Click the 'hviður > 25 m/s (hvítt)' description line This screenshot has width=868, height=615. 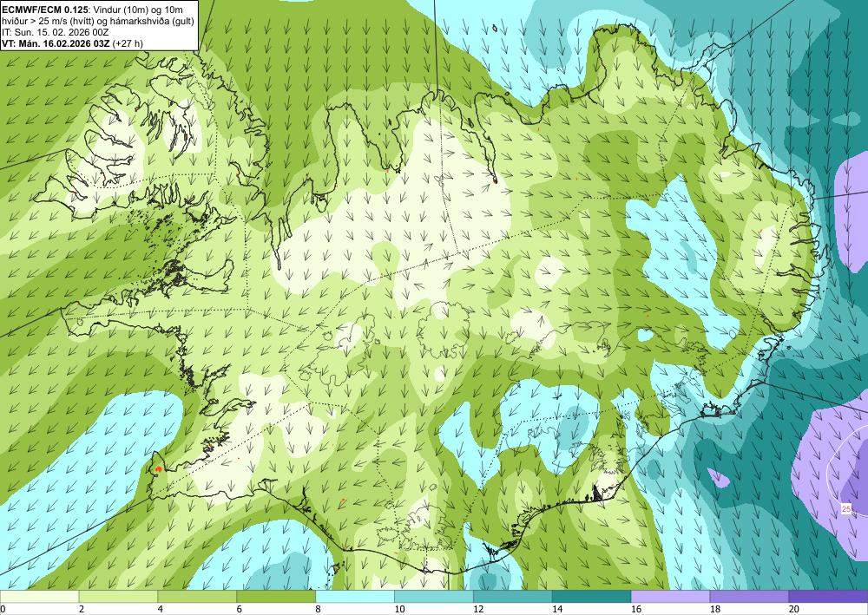pos(47,20)
